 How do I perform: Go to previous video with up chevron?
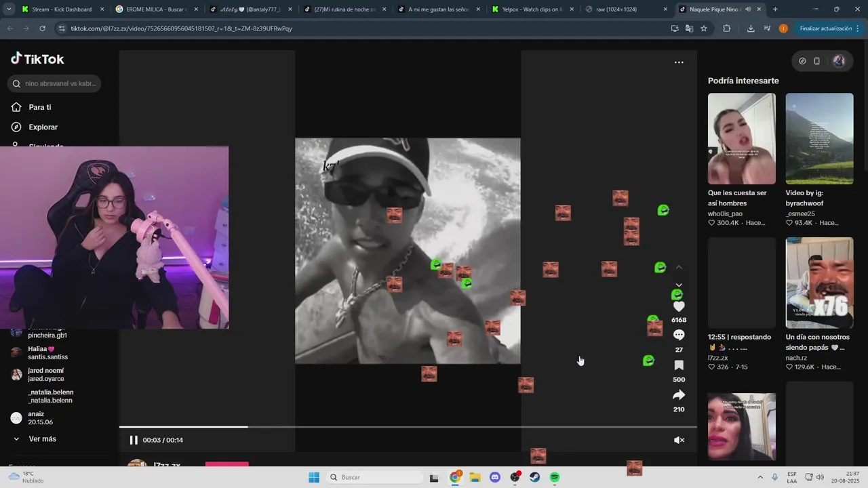[679, 268]
